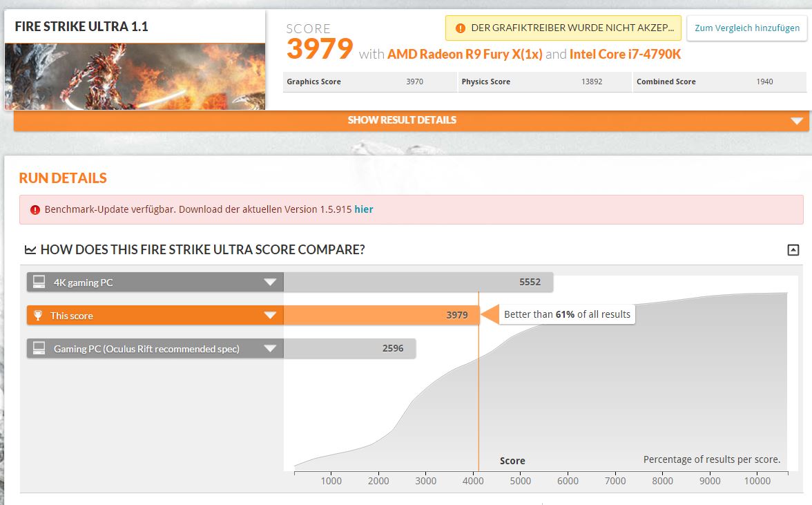This screenshot has width=812, height=505.
Task: Click chart icon beside score compare heading
Action: coord(30,250)
